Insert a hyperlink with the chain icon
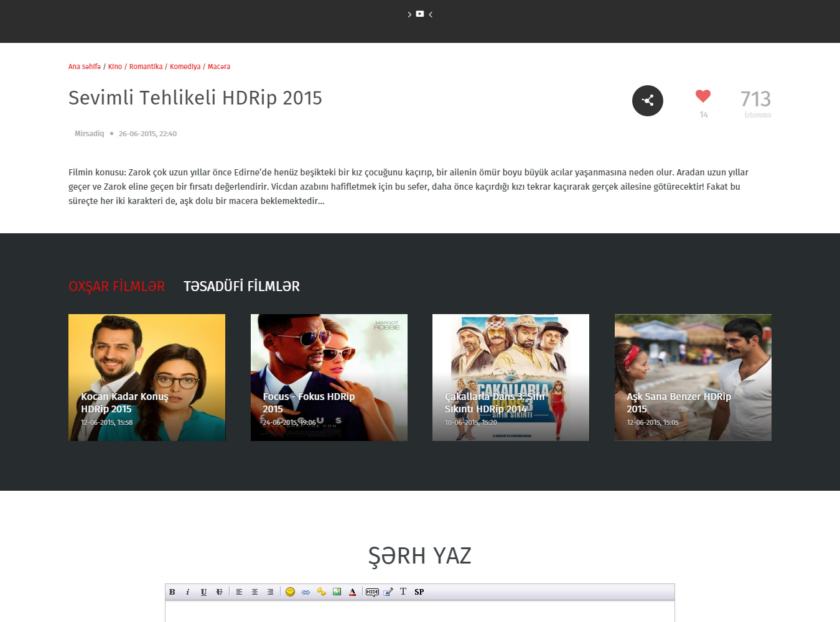 (x=306, y=592)
